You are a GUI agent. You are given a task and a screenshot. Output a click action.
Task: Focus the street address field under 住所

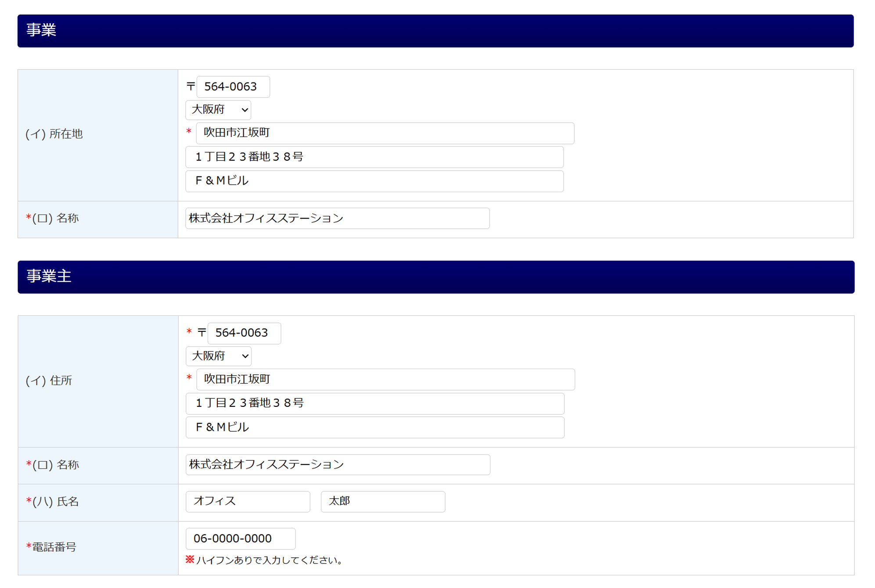374,404
